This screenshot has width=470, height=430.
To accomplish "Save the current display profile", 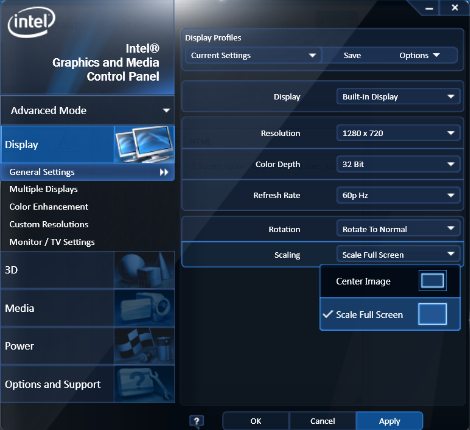I will click(352, 55).
